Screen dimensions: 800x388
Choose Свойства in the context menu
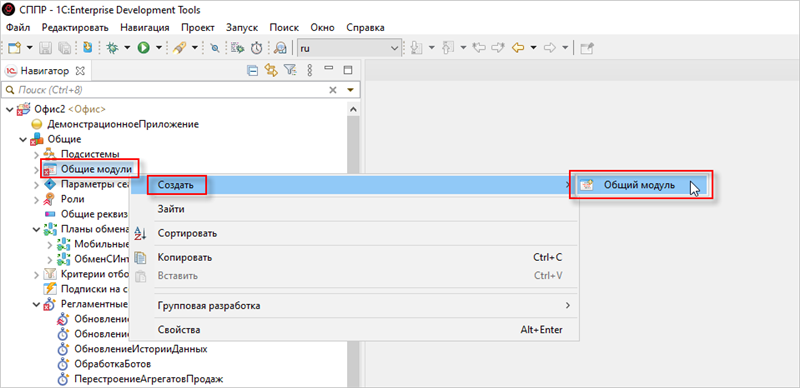179,330
